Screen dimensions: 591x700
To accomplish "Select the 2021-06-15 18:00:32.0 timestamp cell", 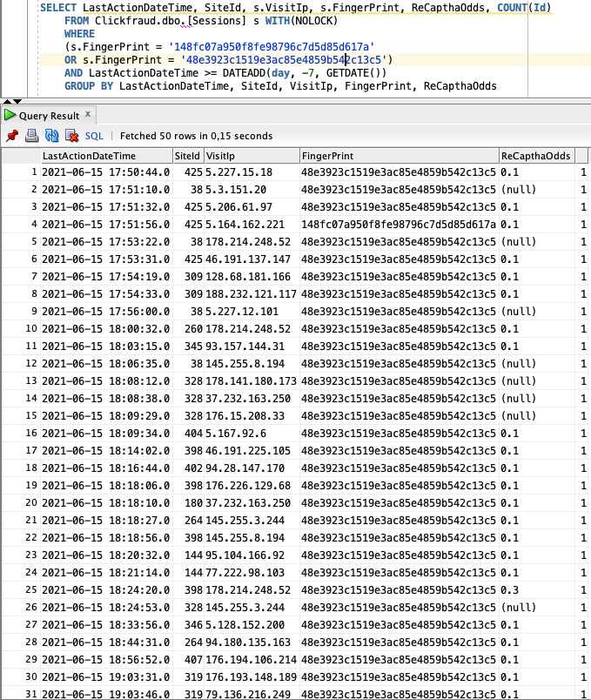I will tap(106, 329).
